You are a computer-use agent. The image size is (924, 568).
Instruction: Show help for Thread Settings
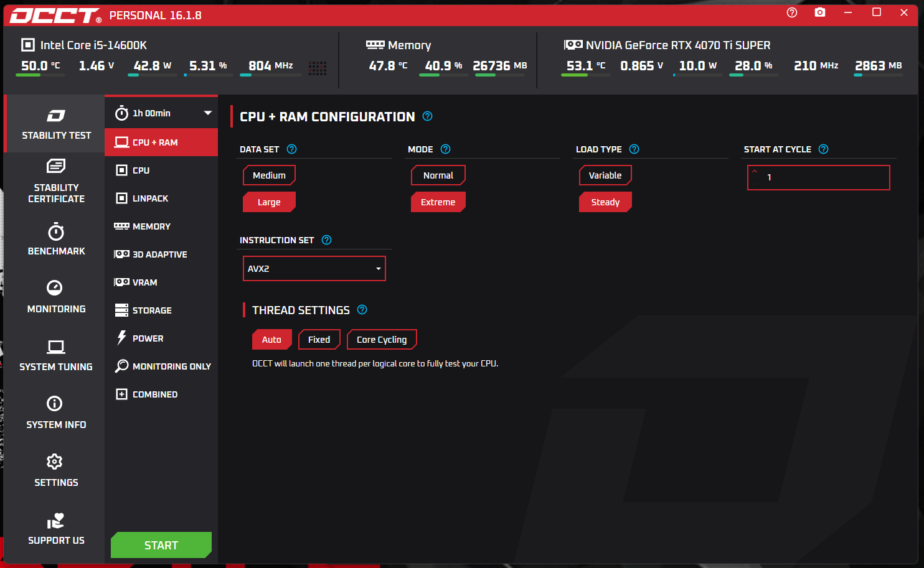(x=362, y=310)
